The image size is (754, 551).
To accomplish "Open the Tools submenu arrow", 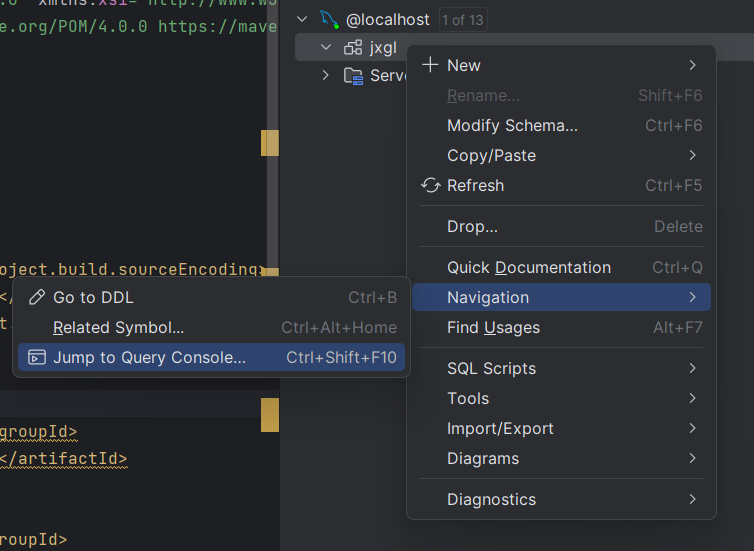I will (x=692, y=398).
